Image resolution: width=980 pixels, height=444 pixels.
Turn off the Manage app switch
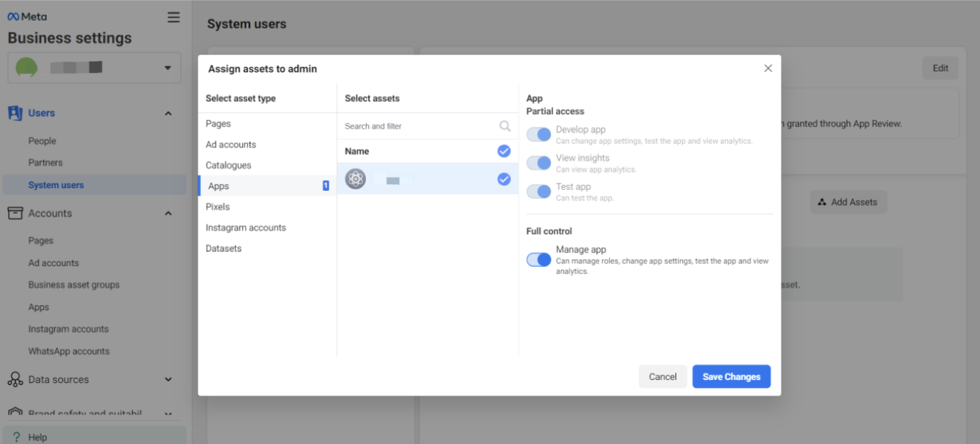(539, 260)
